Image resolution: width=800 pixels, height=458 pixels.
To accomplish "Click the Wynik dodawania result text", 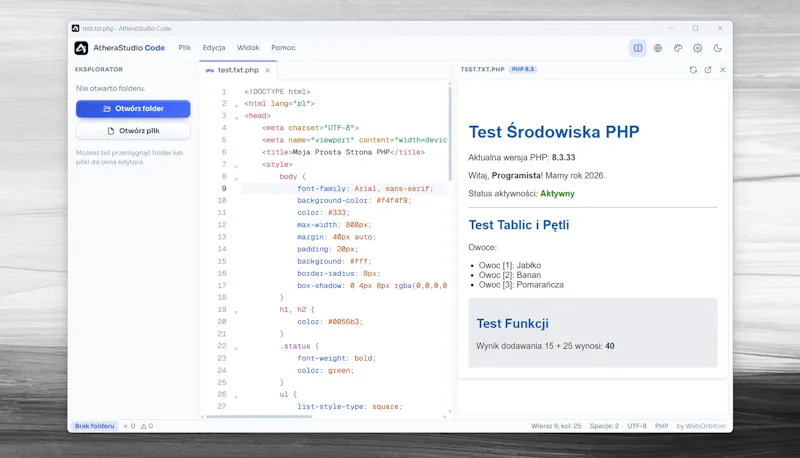I will (545, 346).
